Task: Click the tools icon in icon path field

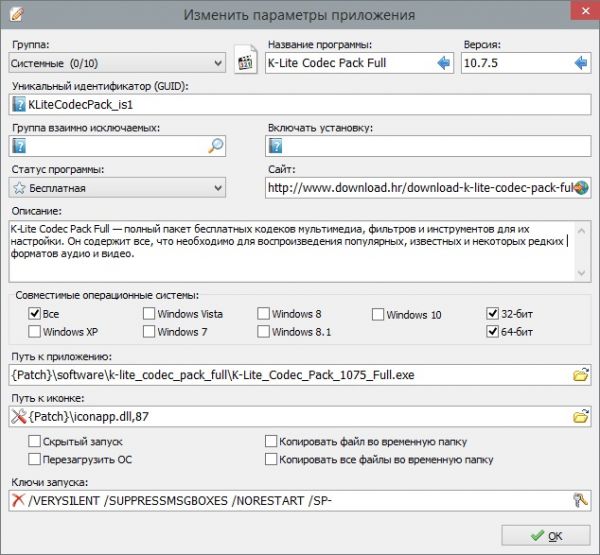Action: pyautogui.click(x=18, y=416)
